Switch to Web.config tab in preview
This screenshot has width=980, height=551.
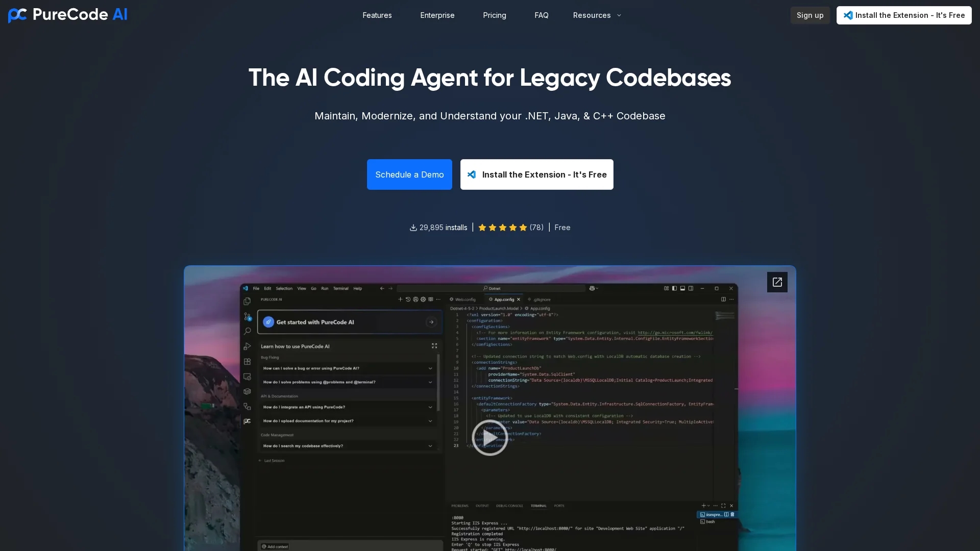[462, 299]
